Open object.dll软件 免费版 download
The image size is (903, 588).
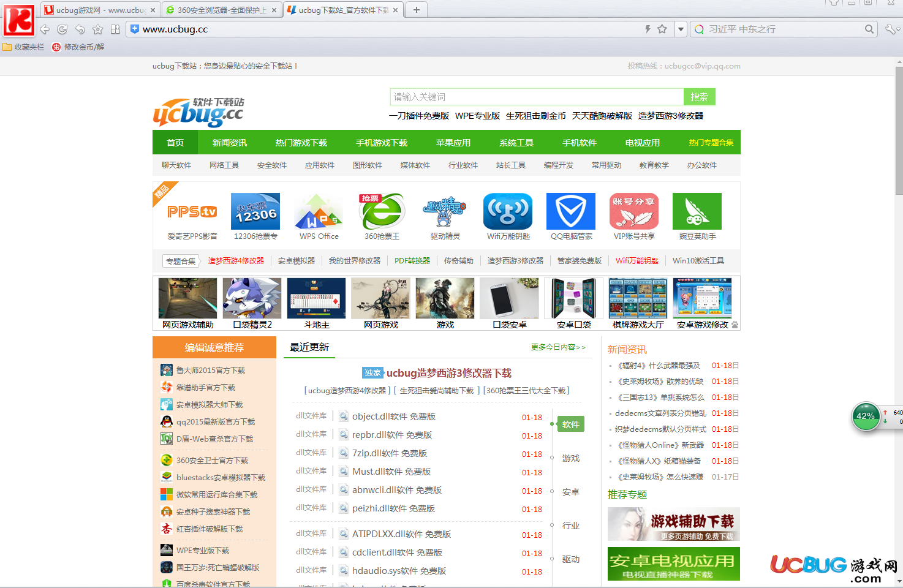pos(394,417)
